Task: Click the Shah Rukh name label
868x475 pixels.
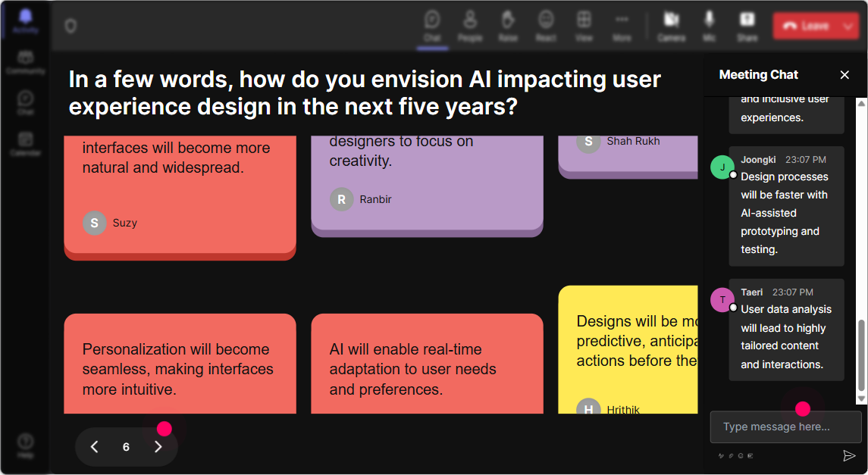Action: 633,141
